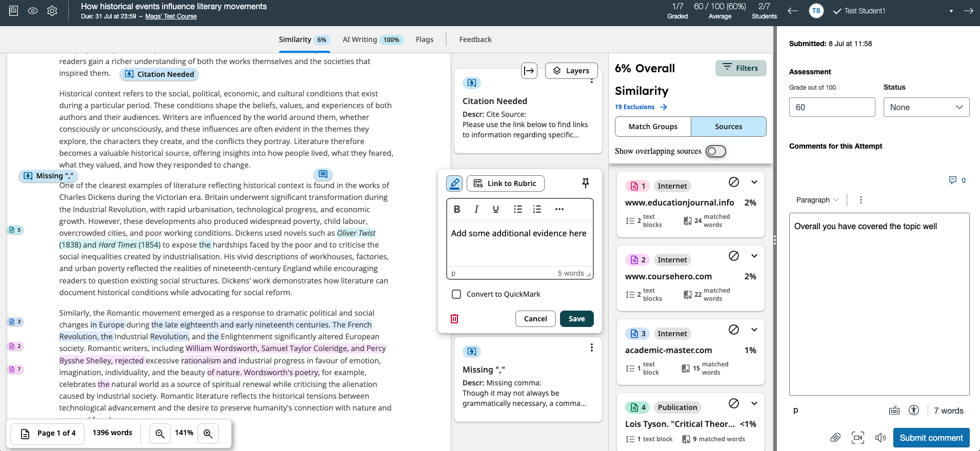
Task: Exclude the www.coursehero.com source
Action: (734, 256)
